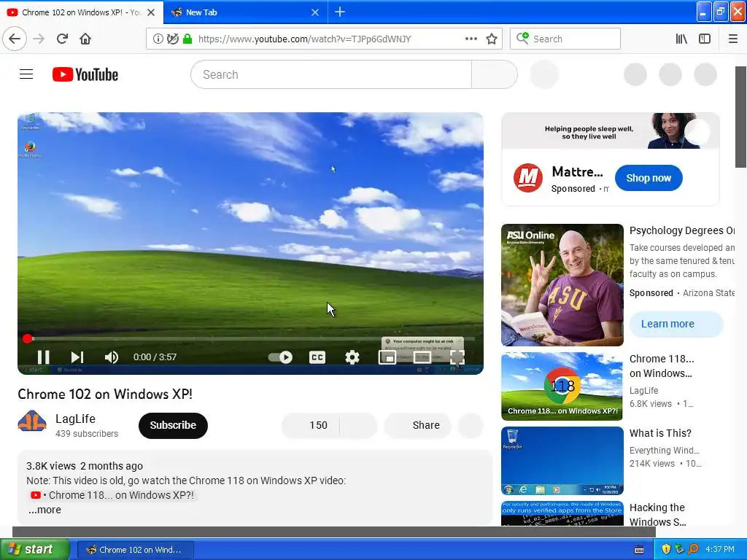The width and height of the screenshot is (747, 560).
Task: Expand description with ...more
Action: (44, 510)
